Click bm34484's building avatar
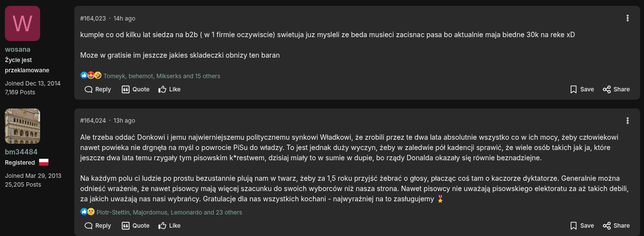Screen dimensions: 644x236 point(22,126)
